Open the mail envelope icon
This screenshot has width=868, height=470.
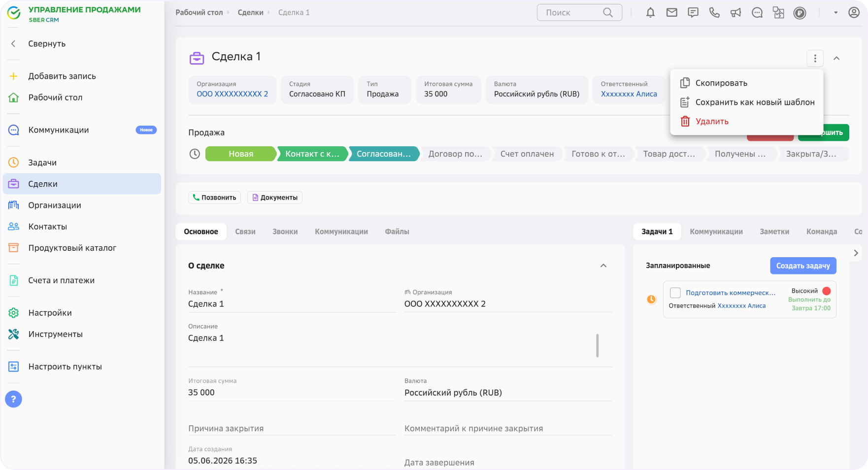tap(672, 13)
